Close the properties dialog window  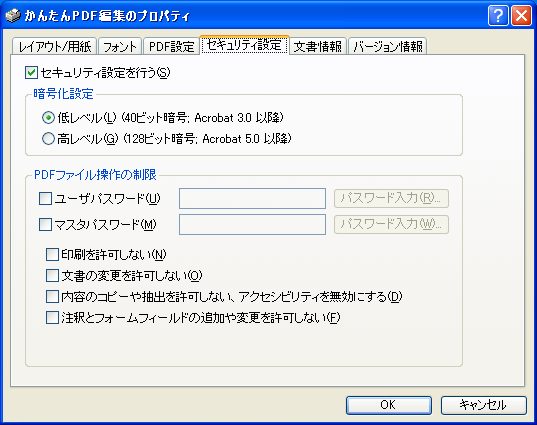(522, 15)
